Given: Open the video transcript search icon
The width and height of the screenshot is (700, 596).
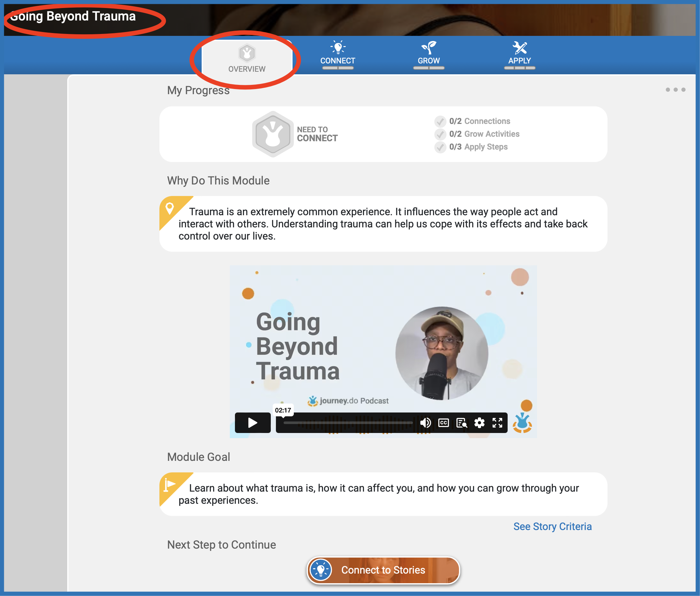Looking at the screenshot, I should (x=461, y=423).
